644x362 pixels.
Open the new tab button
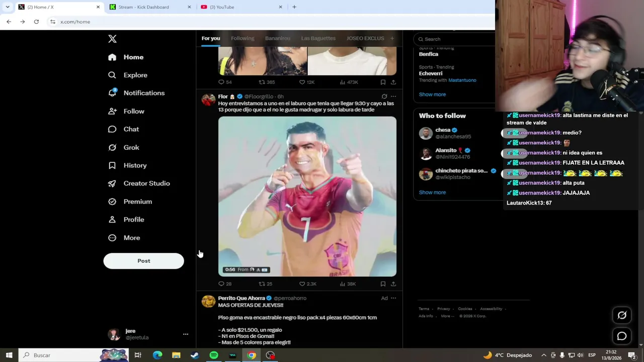tap(294, 7)
